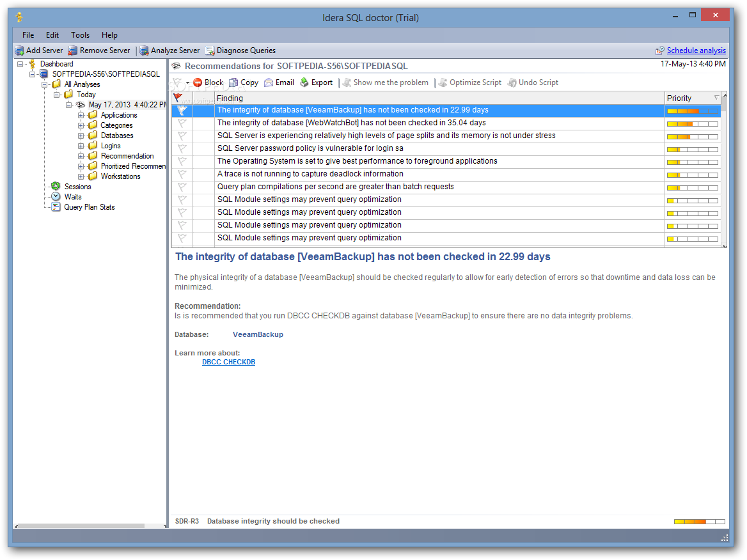The height and width of the screenshot is (560, 747).
Task: Sort by the Priority column header
Action: [692, 98]
